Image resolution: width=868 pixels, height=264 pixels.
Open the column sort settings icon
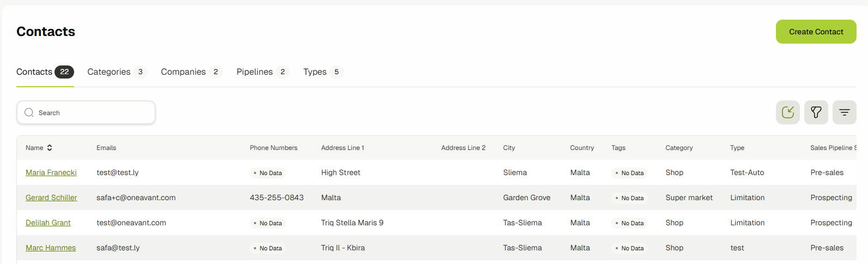[844, 112]
